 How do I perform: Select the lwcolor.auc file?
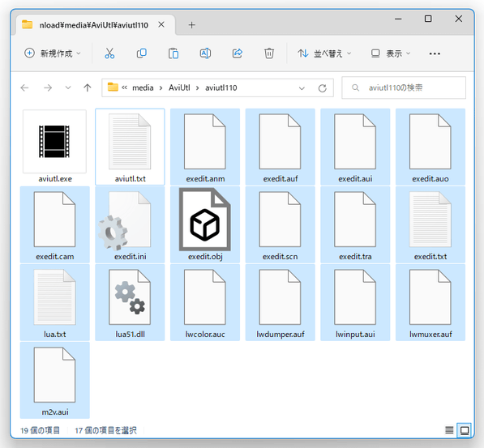pos(205,302)
